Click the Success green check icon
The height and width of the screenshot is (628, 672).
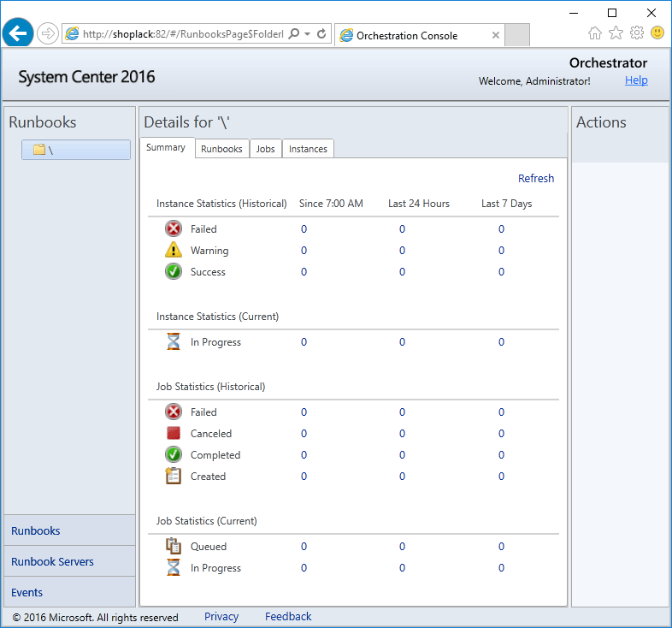[174, 271]
